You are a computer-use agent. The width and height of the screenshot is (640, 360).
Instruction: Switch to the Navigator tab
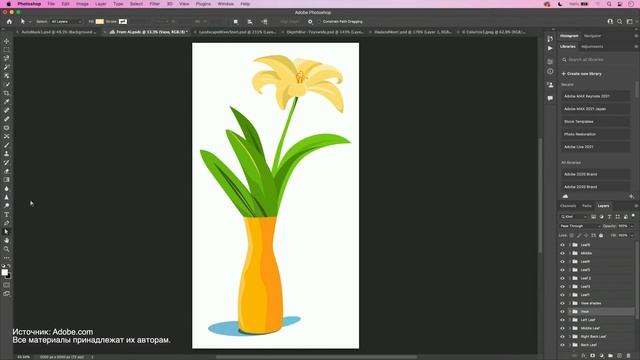(592, 36)
